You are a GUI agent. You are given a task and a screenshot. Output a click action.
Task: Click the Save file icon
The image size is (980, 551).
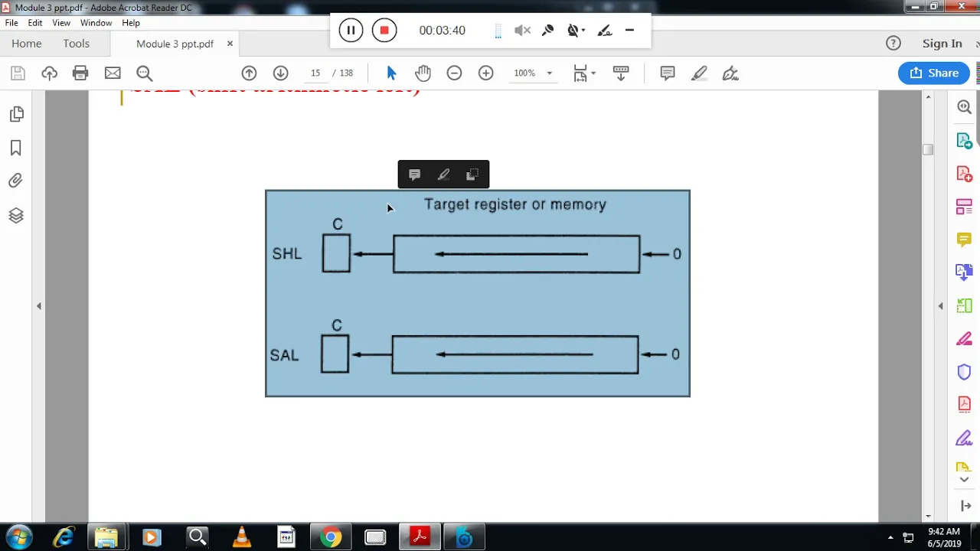(x=18, y=73)
